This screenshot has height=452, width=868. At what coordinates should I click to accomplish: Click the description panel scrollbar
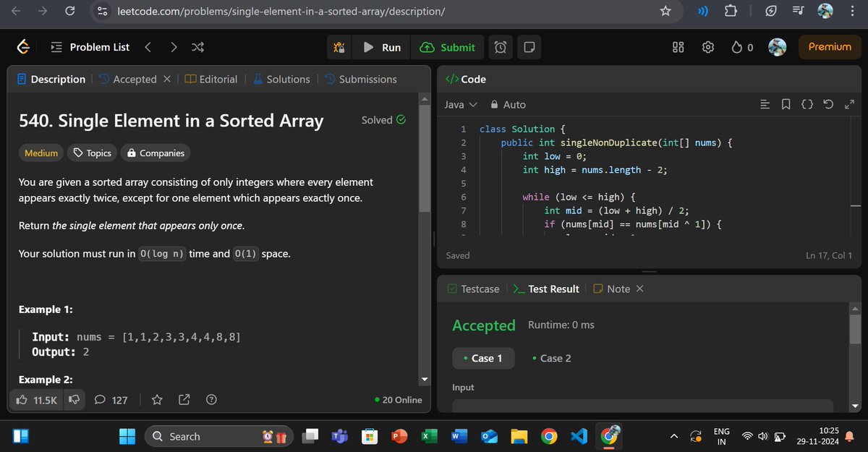click(425, 159)
